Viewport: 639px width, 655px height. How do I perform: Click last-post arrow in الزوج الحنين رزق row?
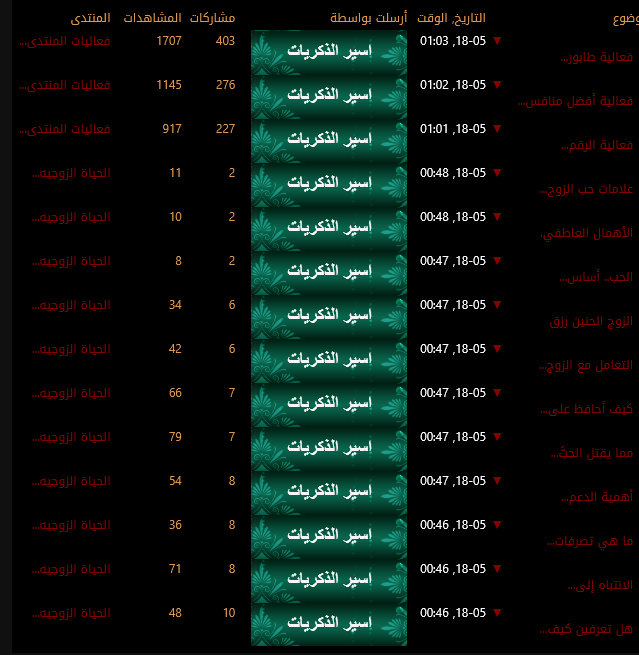(x=497, y=305)
